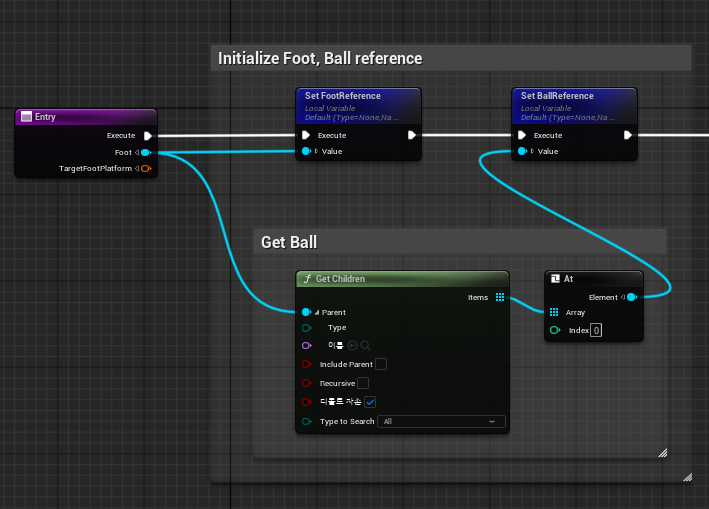The width and height of the screenshot is (709, 509).
Task: Uncheck the checked checkbox in Get Children
Action: (370, 402)
